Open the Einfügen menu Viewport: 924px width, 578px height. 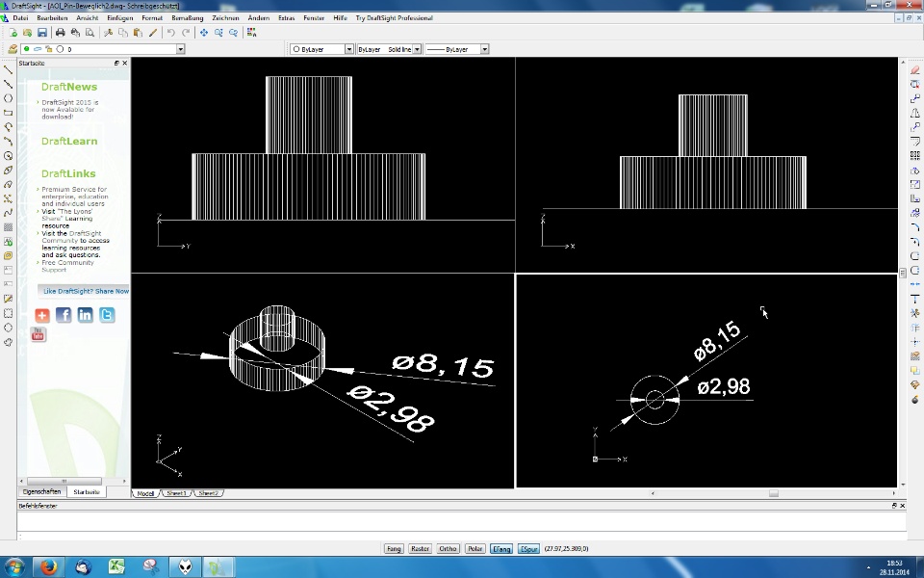[x=119, y=17]
